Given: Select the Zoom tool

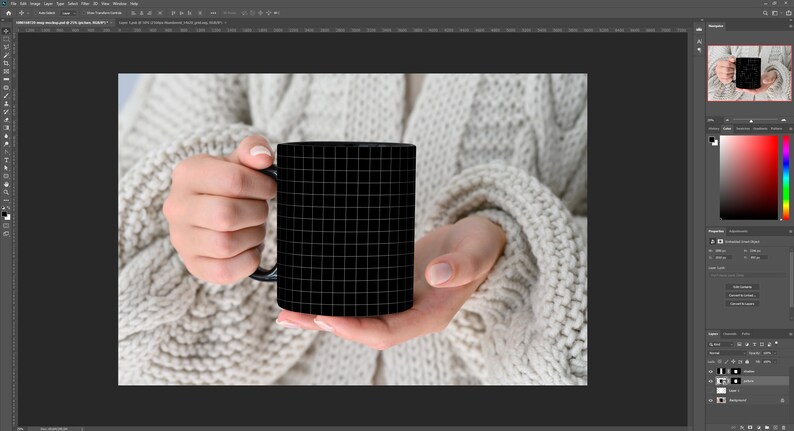Looking at the screenshot, I should pyautogui.click(x=6, y=193).
